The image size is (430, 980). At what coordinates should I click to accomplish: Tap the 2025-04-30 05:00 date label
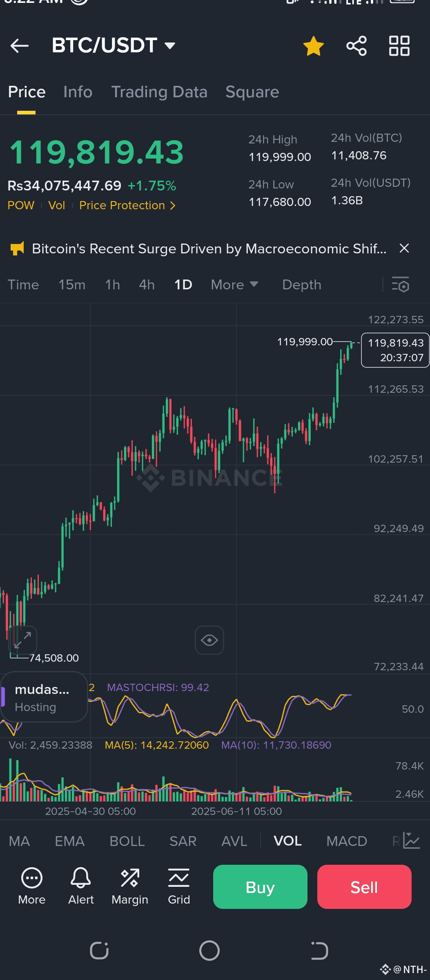pyautogui.click(x=90, y=811)
